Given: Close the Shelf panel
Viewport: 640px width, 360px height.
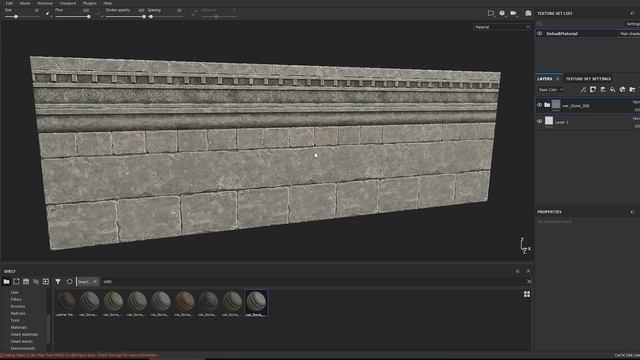Looking at the screenshot, I should 528,271.
